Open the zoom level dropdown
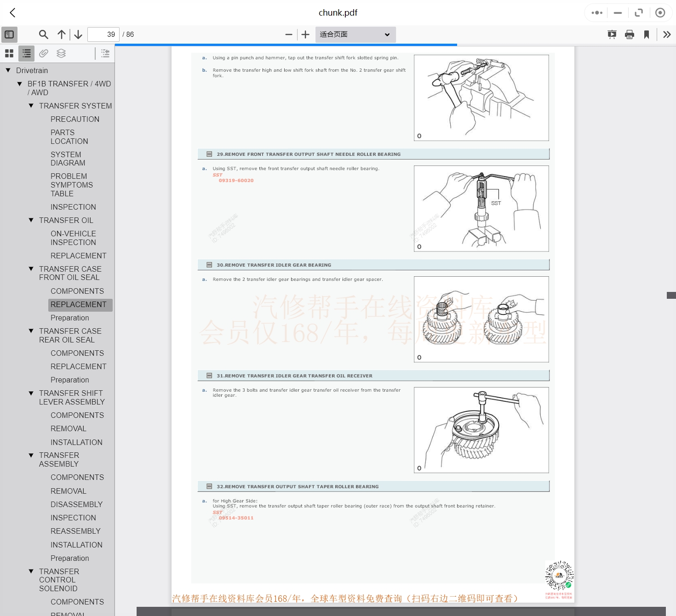This screenshot has height=616, width=676. coord(355,34)
